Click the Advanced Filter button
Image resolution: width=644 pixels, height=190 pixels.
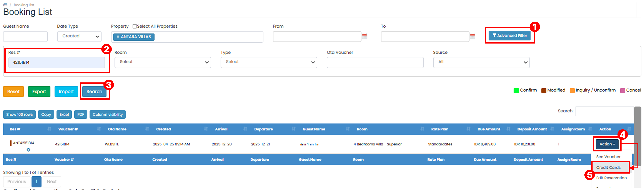tap(509, 36)
